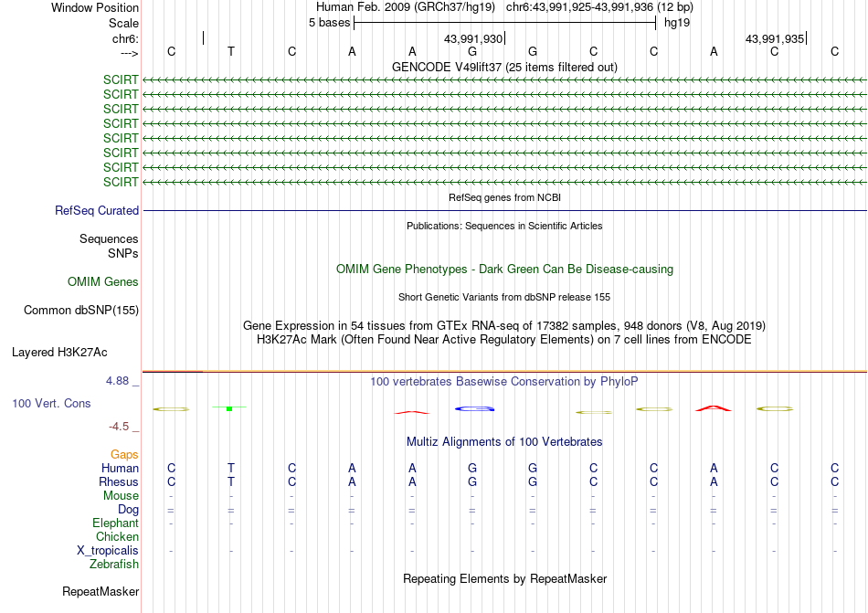Select the Zebrafish alignment row label
Screen dimensions: 868x613
point(114,565)
